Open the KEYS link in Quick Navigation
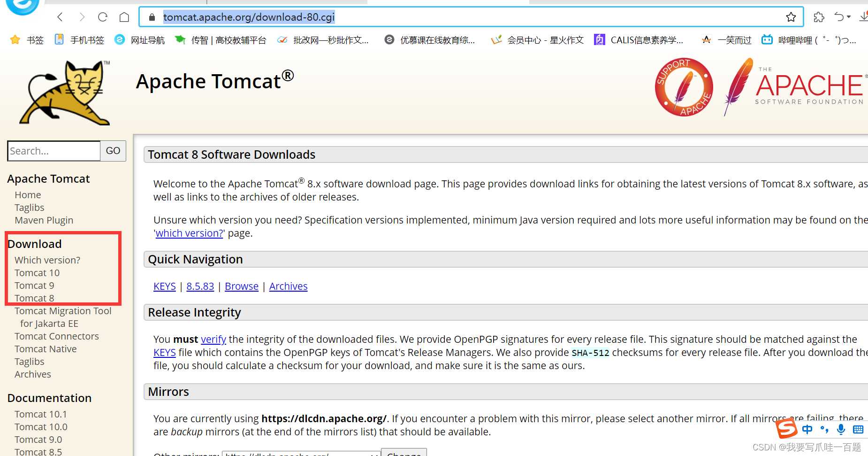The image size is (868, 456). pos(165,286)
